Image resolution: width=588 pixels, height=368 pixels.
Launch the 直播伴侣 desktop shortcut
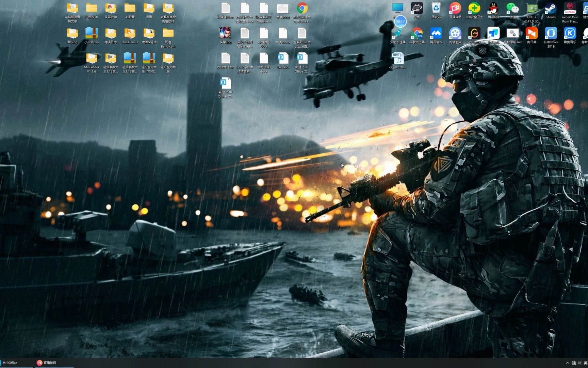point(455,10)
